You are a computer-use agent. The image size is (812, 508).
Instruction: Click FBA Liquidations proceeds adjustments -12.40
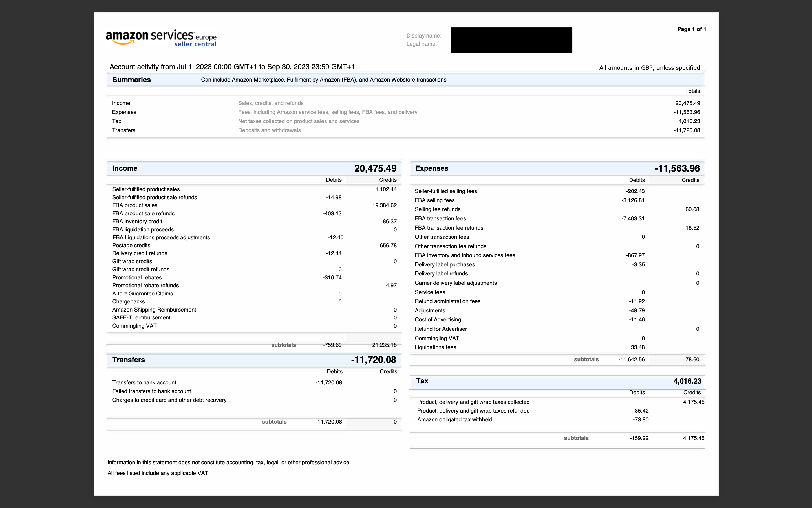click(x=336, y=238)
